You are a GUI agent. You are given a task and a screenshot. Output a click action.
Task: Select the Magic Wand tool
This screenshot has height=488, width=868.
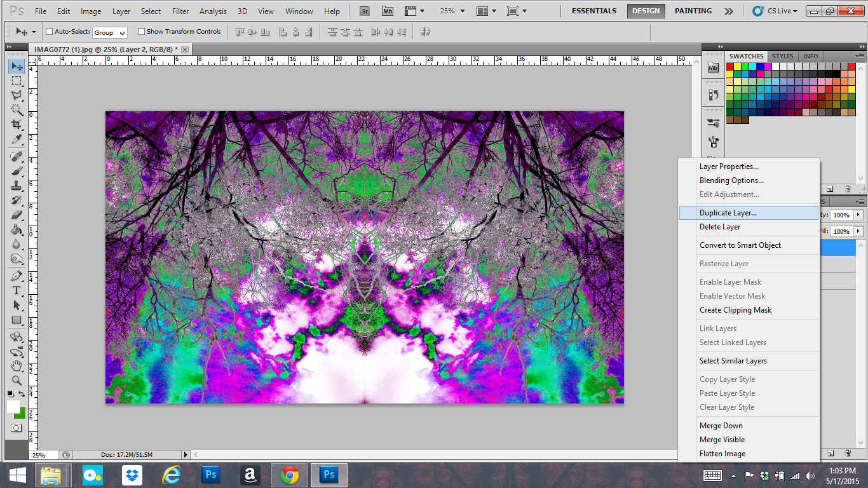17,110
